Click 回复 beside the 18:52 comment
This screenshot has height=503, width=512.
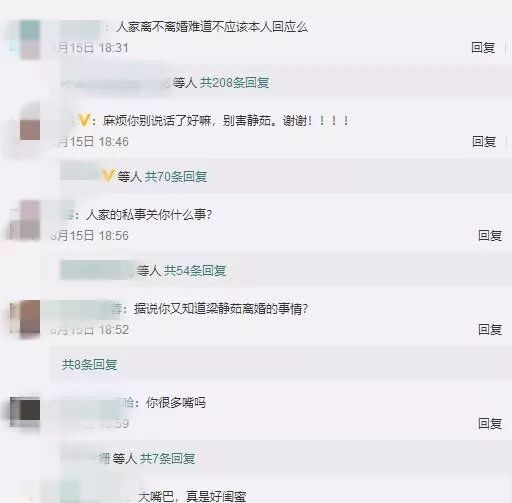pyautogui.click(x=490, y=330)
